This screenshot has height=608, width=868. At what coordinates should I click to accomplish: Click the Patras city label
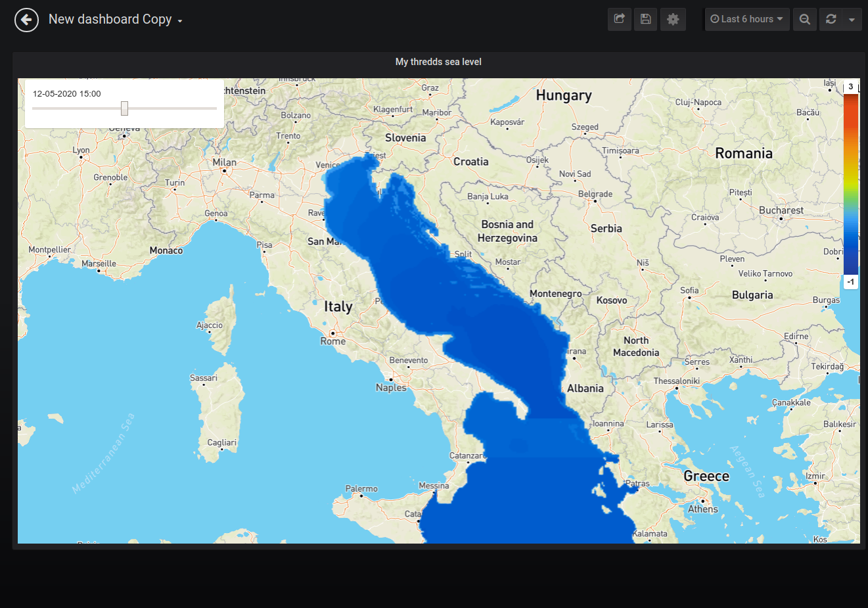pyautogui.click(x=637, y=483)
